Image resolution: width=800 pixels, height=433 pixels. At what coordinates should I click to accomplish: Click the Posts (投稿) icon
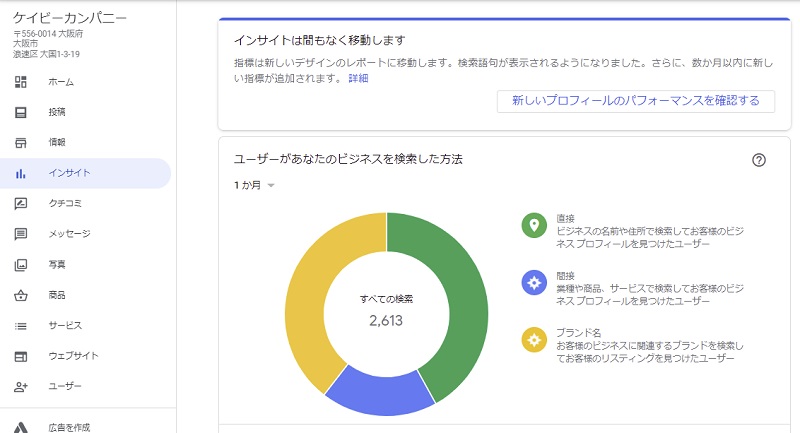click(20, 112)
